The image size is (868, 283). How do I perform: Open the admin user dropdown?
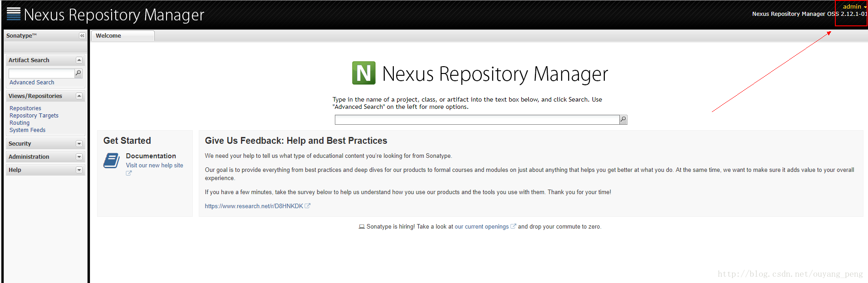[x=855, y=6]
